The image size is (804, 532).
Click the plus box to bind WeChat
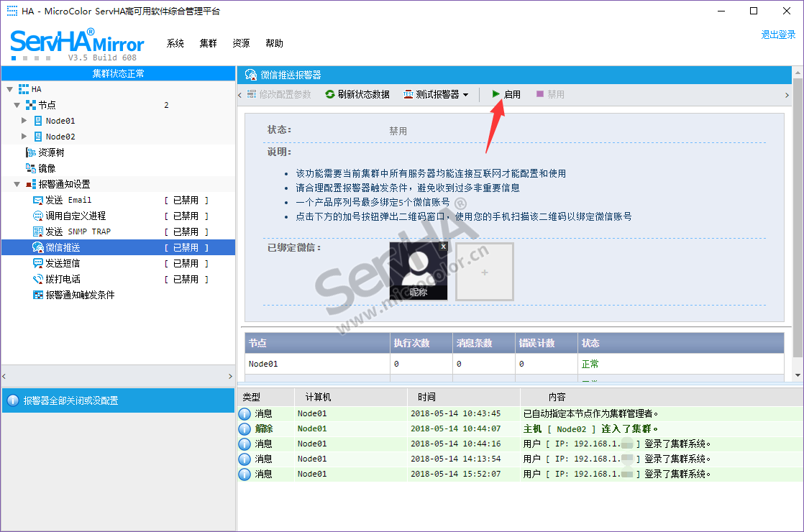(485, 272)
